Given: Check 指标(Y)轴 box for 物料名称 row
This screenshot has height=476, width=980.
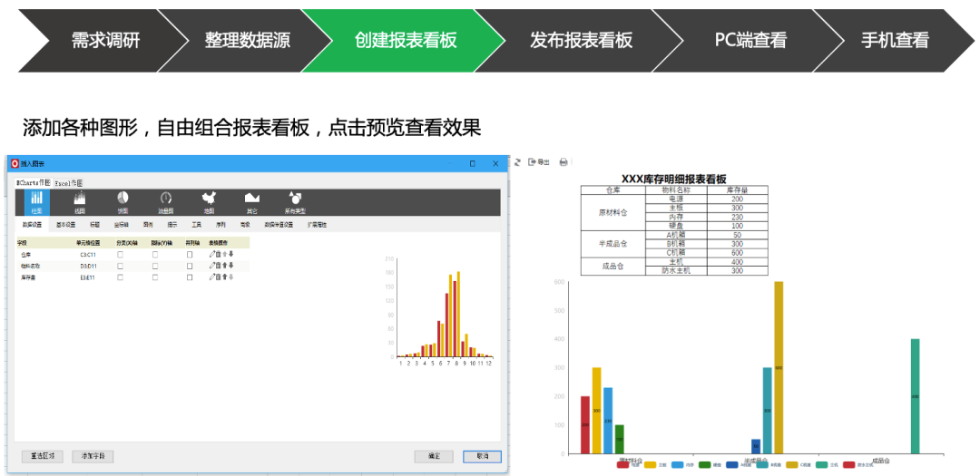Looking at the screenshot, I should [155, 267].
